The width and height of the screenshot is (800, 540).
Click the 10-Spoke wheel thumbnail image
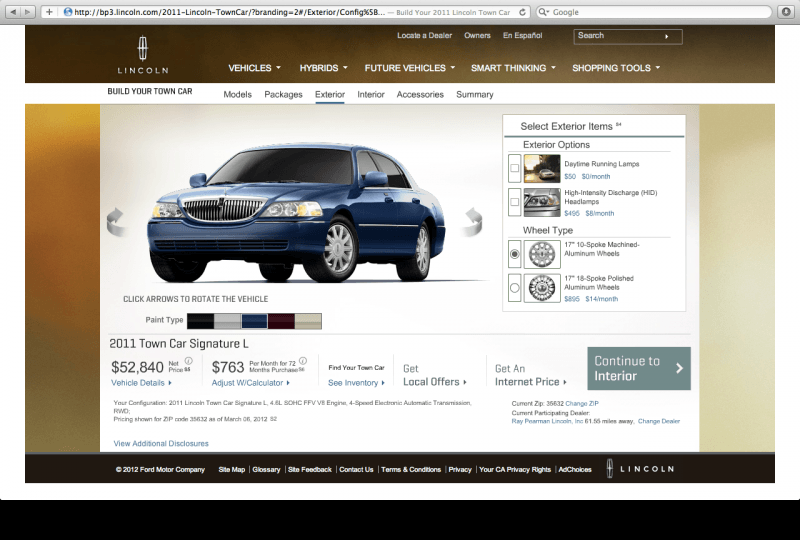[x=542, y=254]
